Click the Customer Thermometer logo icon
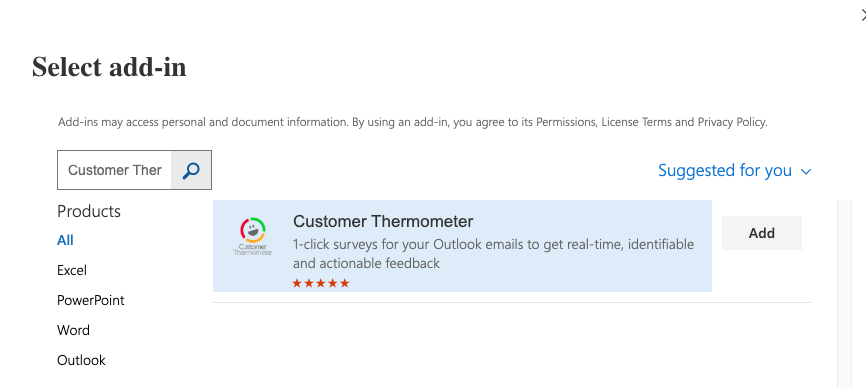Viewport: 866px width, 388px height. [x=253, y=236]
